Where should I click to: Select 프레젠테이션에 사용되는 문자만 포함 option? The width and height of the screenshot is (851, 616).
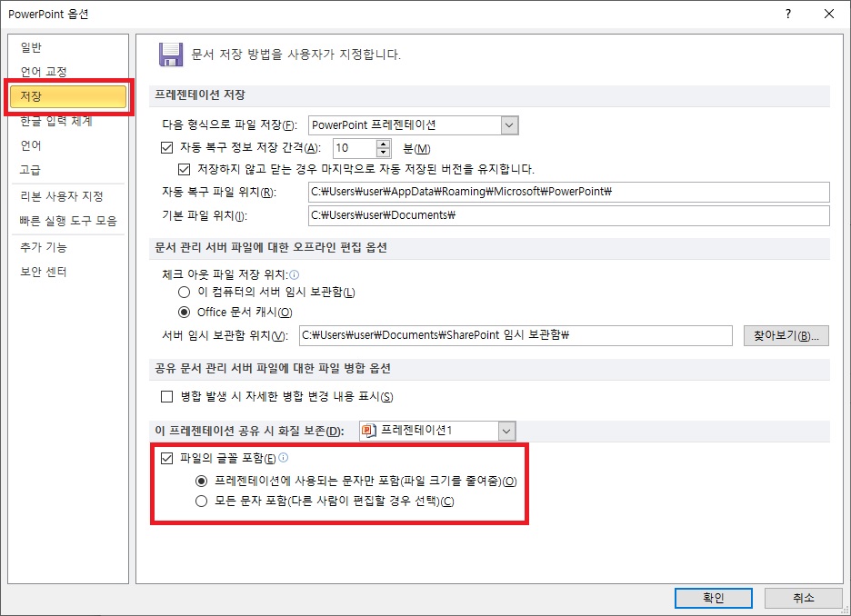pyautogui.click(x=201, y=481)
